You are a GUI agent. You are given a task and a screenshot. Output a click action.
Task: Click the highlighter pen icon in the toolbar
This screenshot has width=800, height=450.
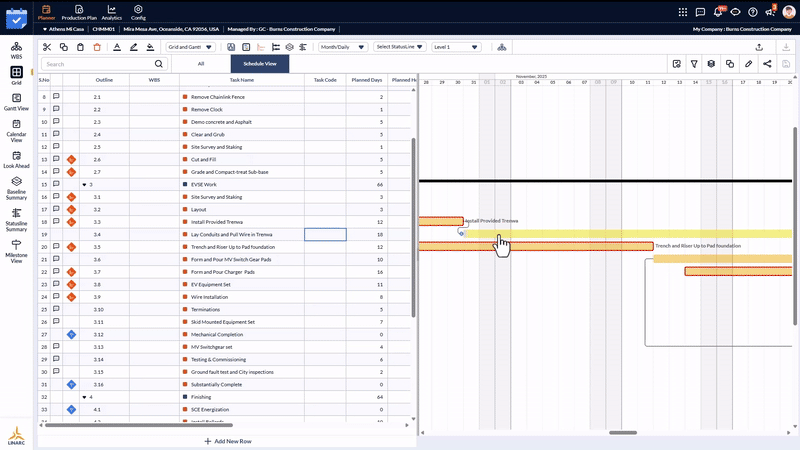(x=134, y=47)
